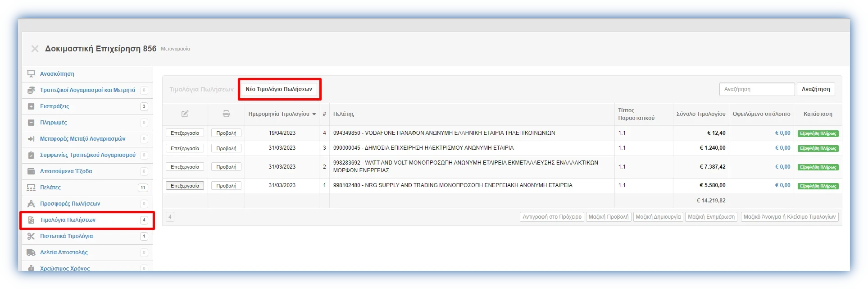Click Προβολή for the NRG SUPPLY invoice
The height and width of the screenshot is (289, 868).
point(226,186)
